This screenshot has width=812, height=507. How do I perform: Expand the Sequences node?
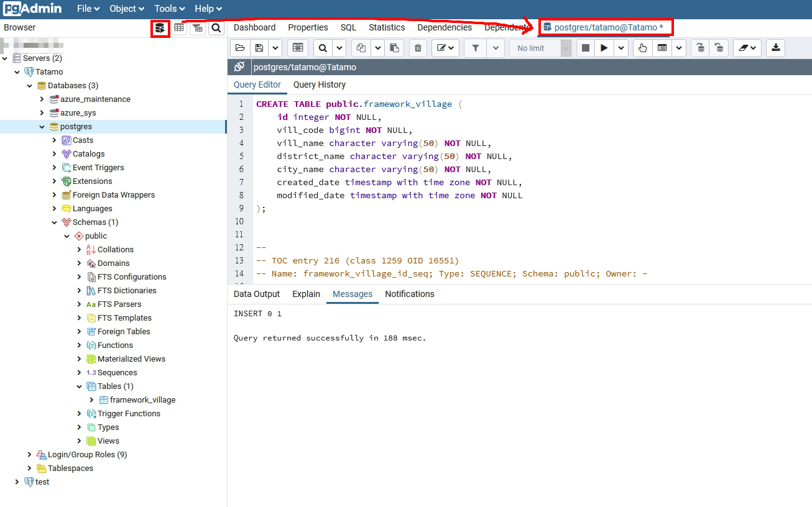coord(80,373)
